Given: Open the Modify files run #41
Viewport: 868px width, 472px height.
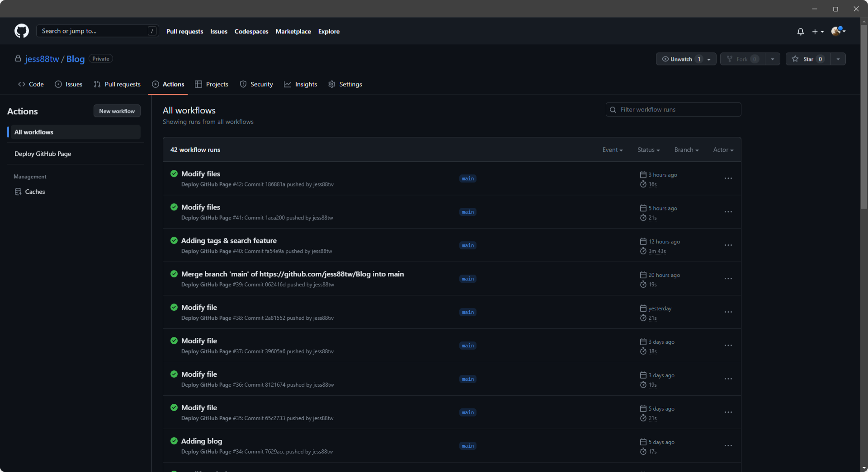Looking at the screenshot, I should point(201,207).
